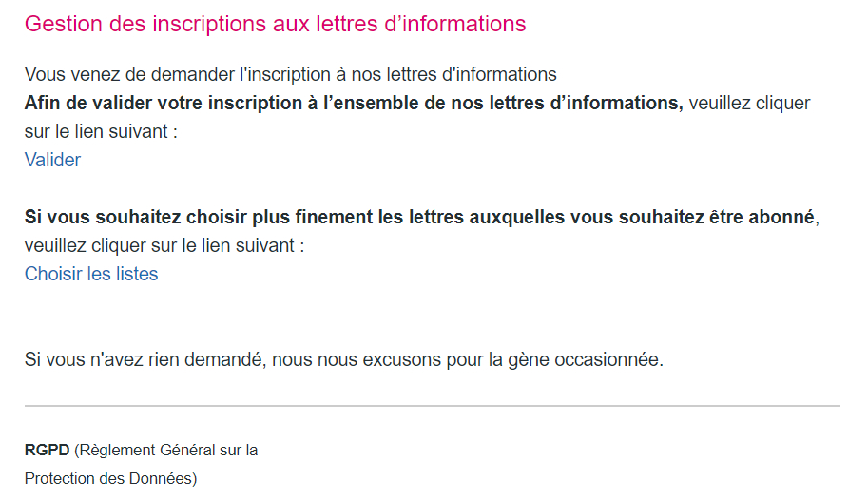868x501 pixels.
Task: Click the text Règlement Général sur la
Action: click(x=168, y=450)
